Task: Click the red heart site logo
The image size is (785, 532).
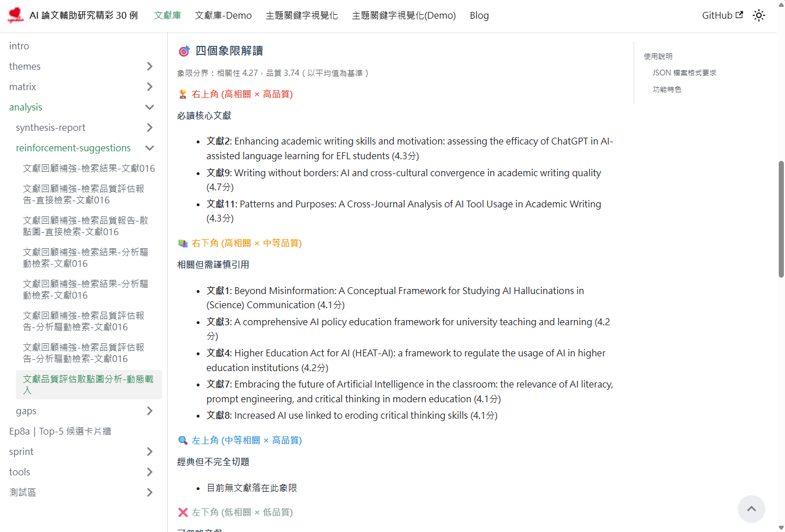Action: tap(15, 15)
